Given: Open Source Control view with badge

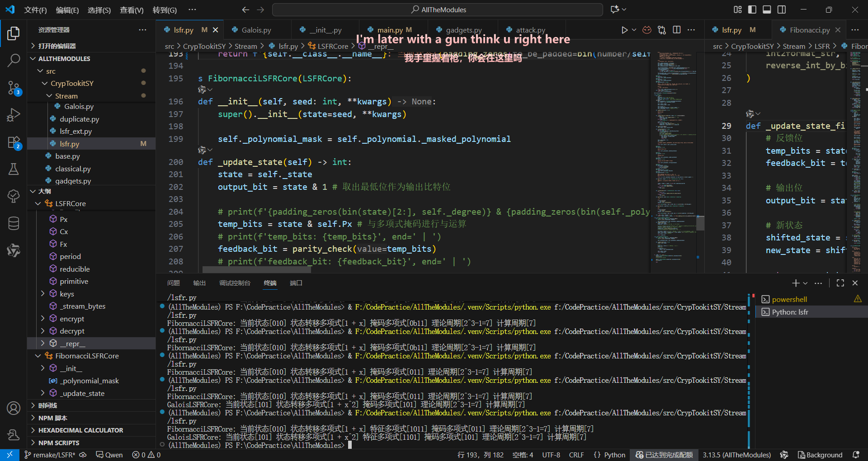Looking at the screenshot, I should pyautogui.click(x=14, y=88).
